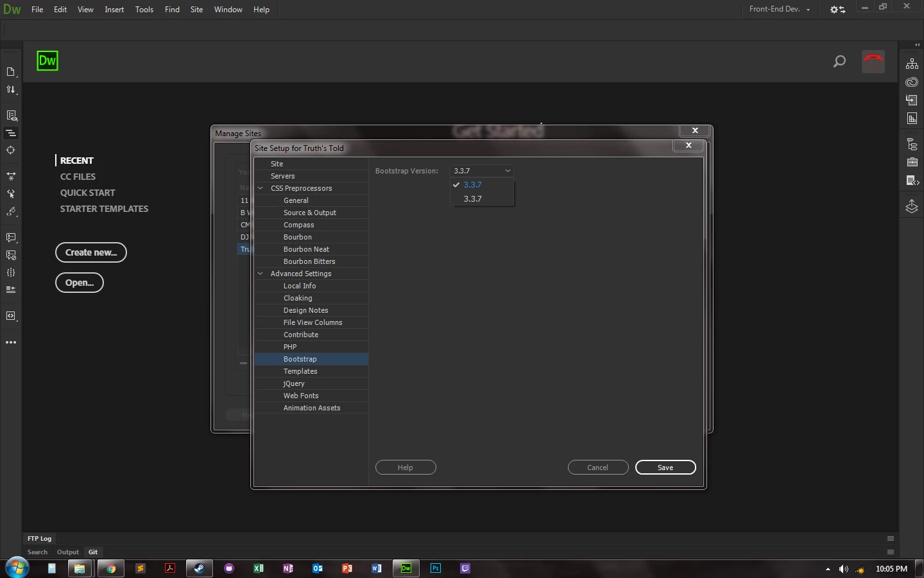This screenshot has width=924, height=578.
Task: Click the Select Parent Tag arrow icon
Action: click(x=11, y=193)
